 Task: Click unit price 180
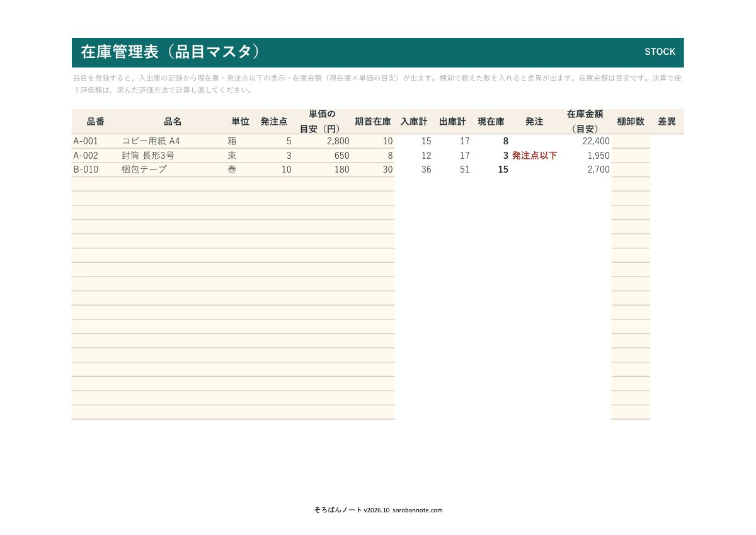click(341, 170)
